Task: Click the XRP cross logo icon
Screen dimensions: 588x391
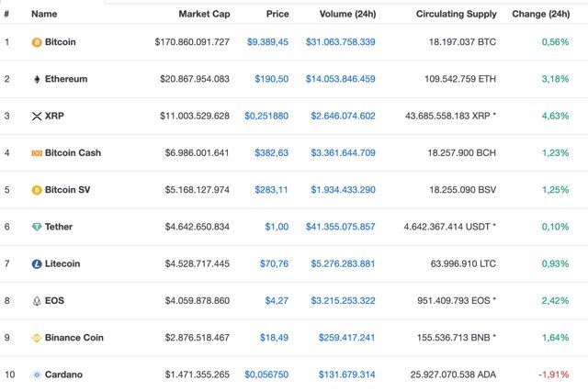Action: tap(37, 116)
